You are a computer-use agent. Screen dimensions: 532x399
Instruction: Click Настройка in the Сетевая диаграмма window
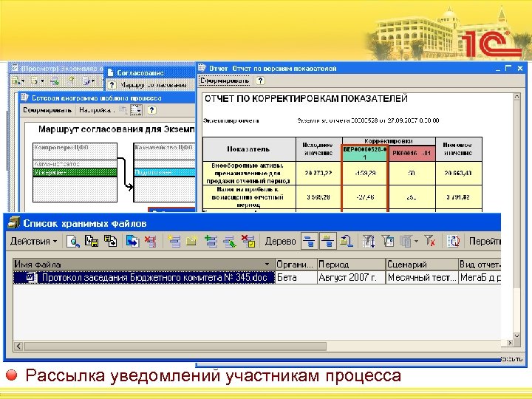[95, 110]
